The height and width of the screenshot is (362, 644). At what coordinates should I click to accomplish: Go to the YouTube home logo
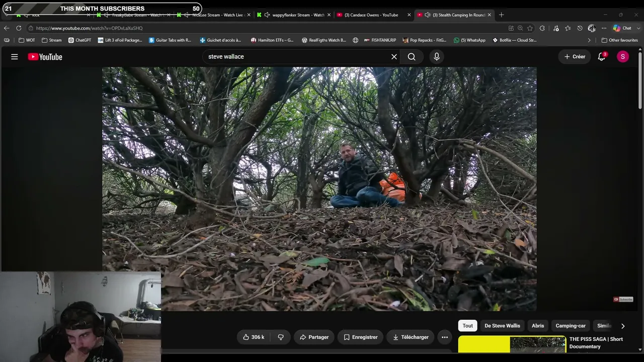[x=45, y=57]
